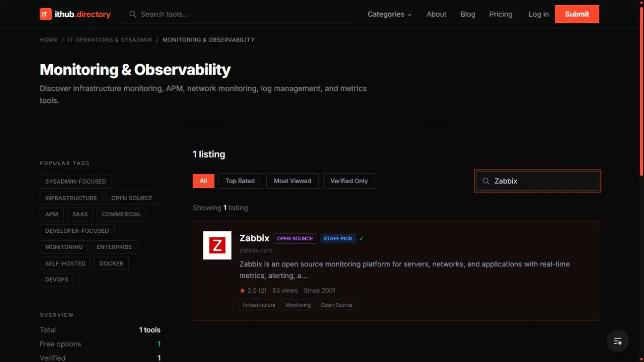Select the ENTERPRISE tag

tap(114, 247)
